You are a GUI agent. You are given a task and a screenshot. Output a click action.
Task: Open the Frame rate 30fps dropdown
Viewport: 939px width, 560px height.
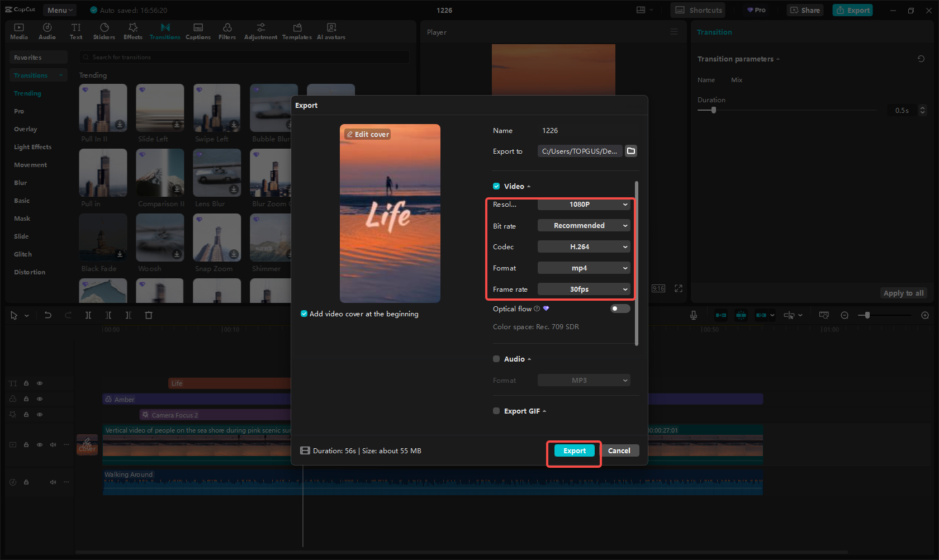[x=584, y=290]
